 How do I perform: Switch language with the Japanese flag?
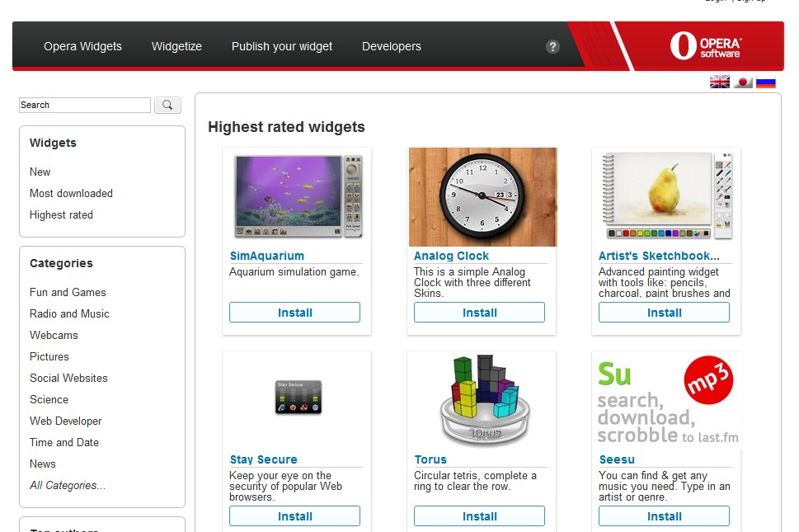click(x=743, y=82)
